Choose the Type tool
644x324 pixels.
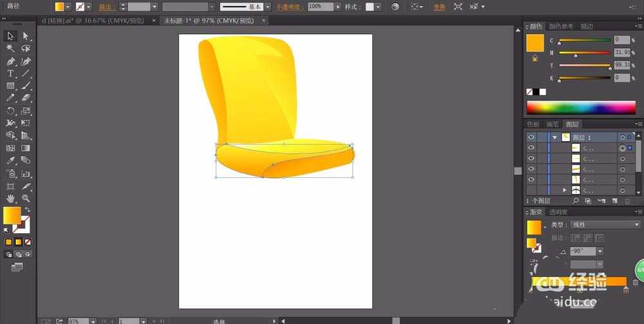click(10, 73)
